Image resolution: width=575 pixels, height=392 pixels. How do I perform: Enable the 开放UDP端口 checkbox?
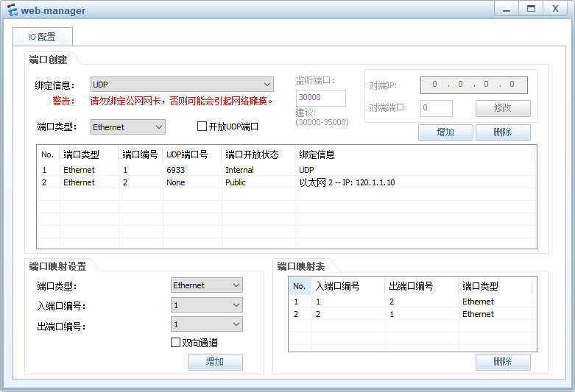point(202,126)
